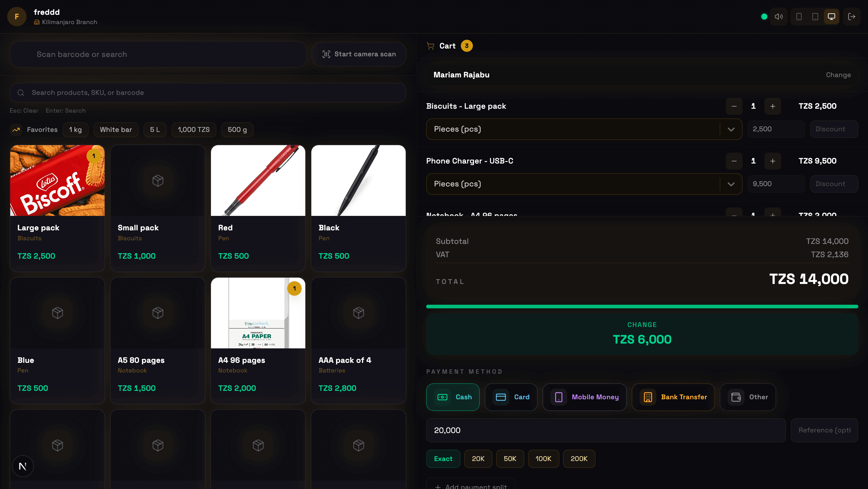868x489 pixels.
Task: Filter by 500 g tag
Action: coord(237,129)
